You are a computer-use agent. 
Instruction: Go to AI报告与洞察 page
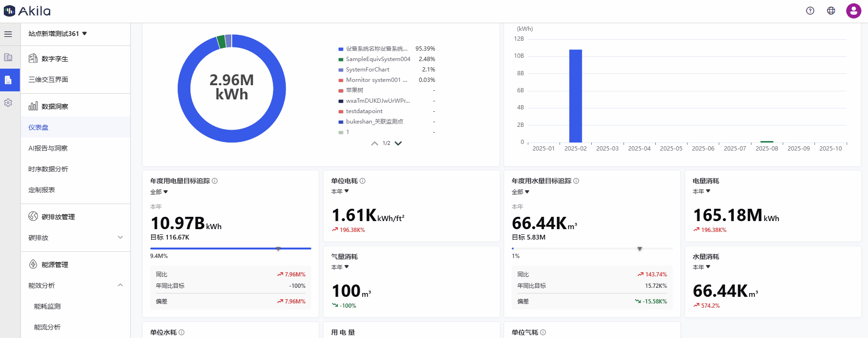[48, 148]
